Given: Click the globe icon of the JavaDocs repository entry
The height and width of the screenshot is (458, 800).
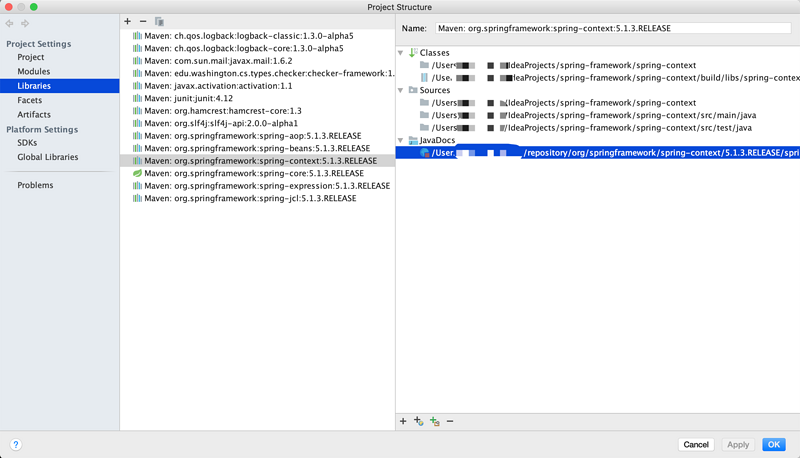Looking at the screenshot, I should pyautogui.click(x=424, y=152).
